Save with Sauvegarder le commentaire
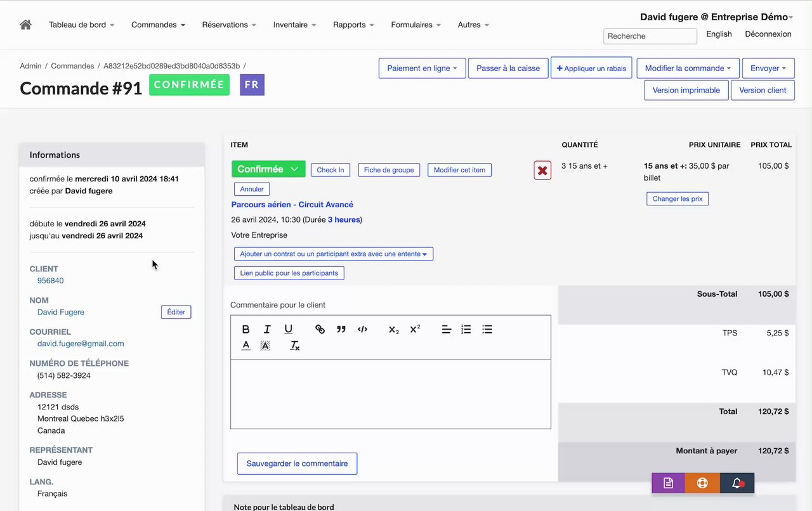This screenshot has height=511, width=812. [x=297, y=463]
